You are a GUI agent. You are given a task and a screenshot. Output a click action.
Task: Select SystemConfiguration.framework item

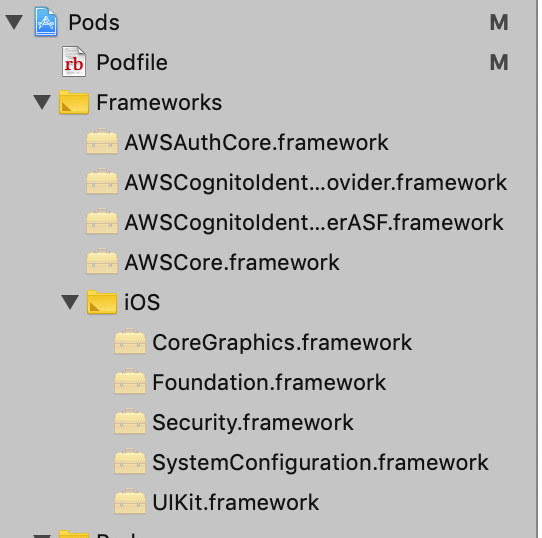(320, 463)
